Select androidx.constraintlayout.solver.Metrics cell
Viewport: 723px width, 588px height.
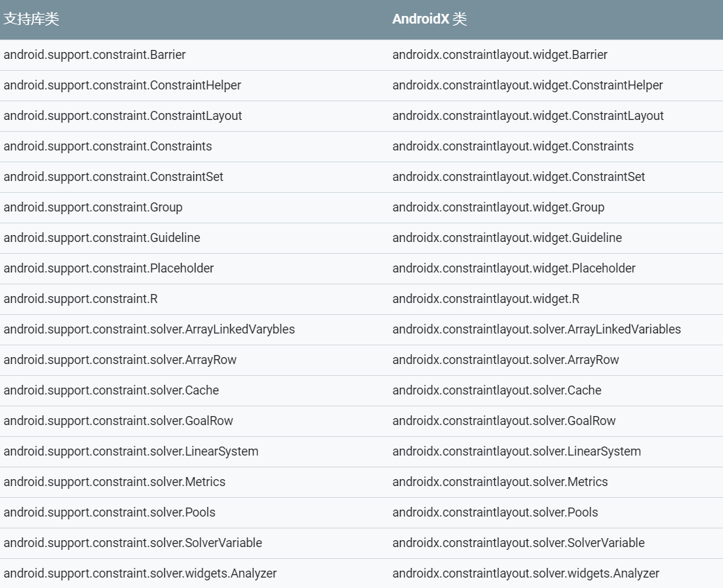pos(500,482)
